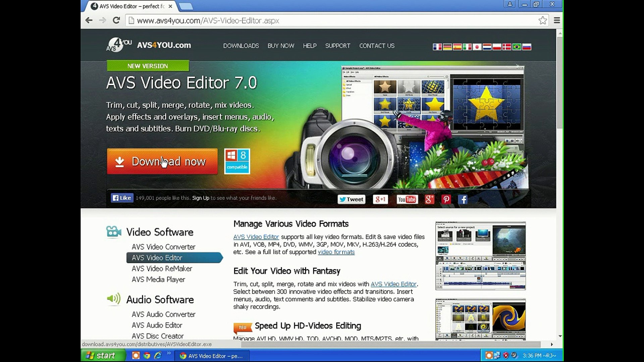The height and width of the screenshot is (362, 644).
Task: Open the Japanese version via flag icon
Action: 477,47
